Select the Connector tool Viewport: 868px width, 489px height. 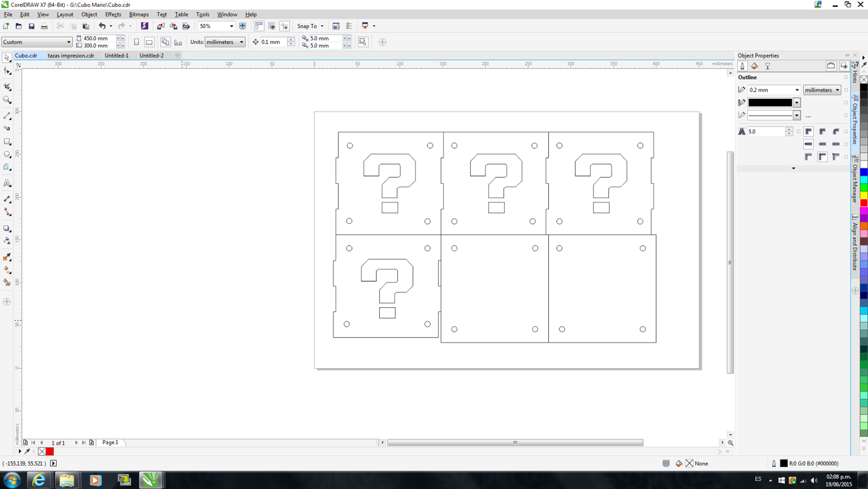click(x=7, y=212)
